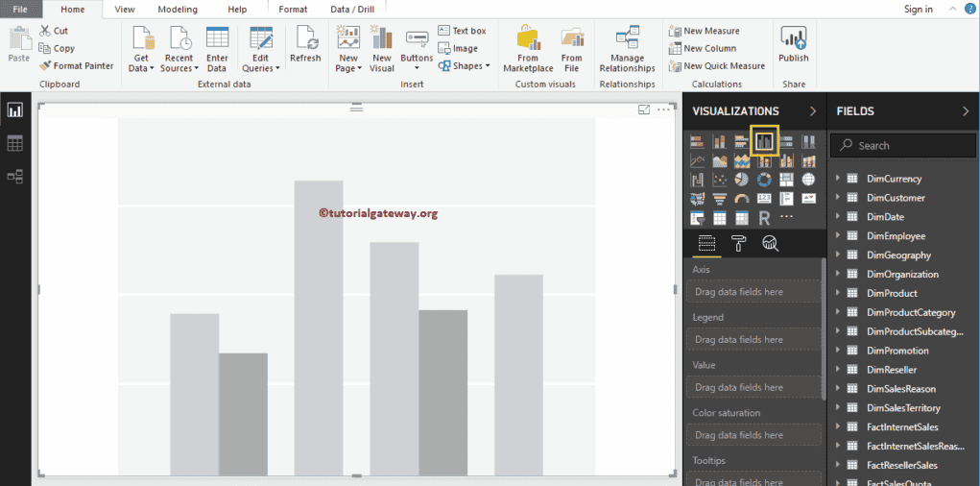
Task: Switch to the Data / Drill tab
Action: [x=352, y=10]
